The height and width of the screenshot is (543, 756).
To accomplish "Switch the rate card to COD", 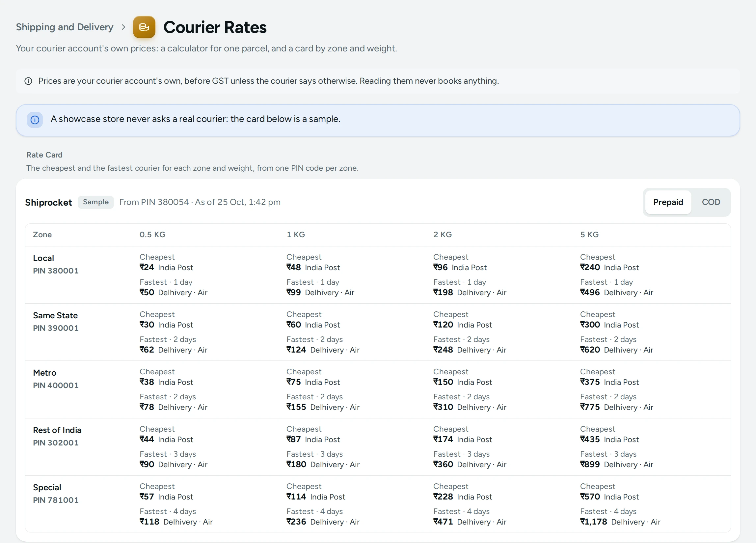I will (711, 202).
